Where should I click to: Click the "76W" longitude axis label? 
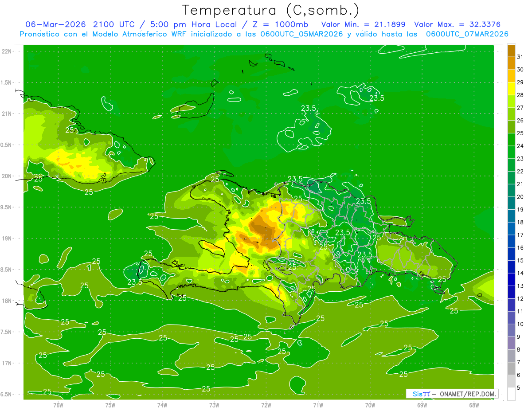[58, 405]
